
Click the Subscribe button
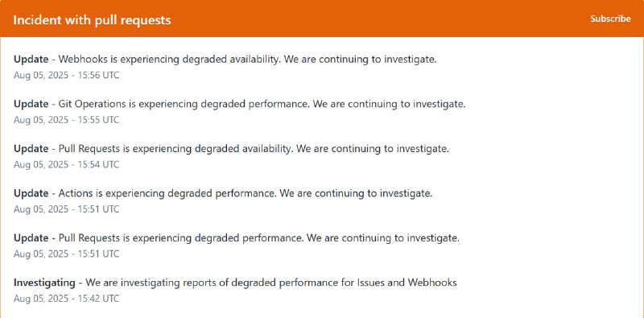[610, 19]
